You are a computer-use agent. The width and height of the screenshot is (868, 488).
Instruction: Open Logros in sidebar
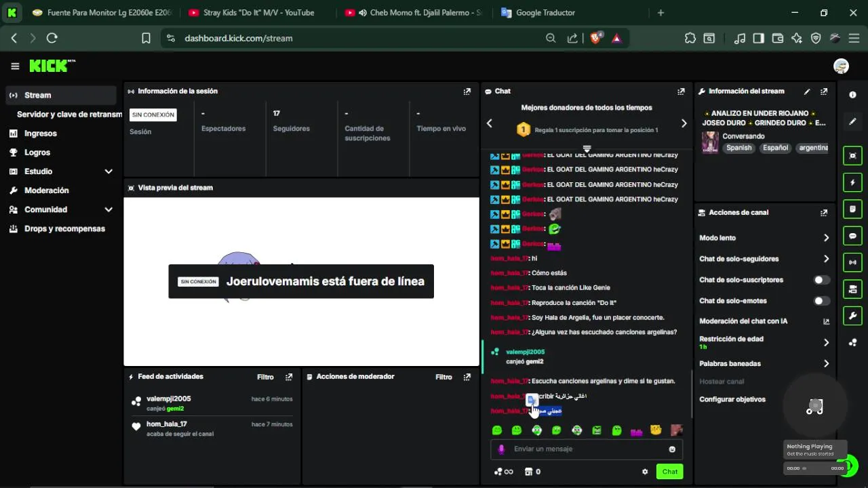[x=62, y=152]
